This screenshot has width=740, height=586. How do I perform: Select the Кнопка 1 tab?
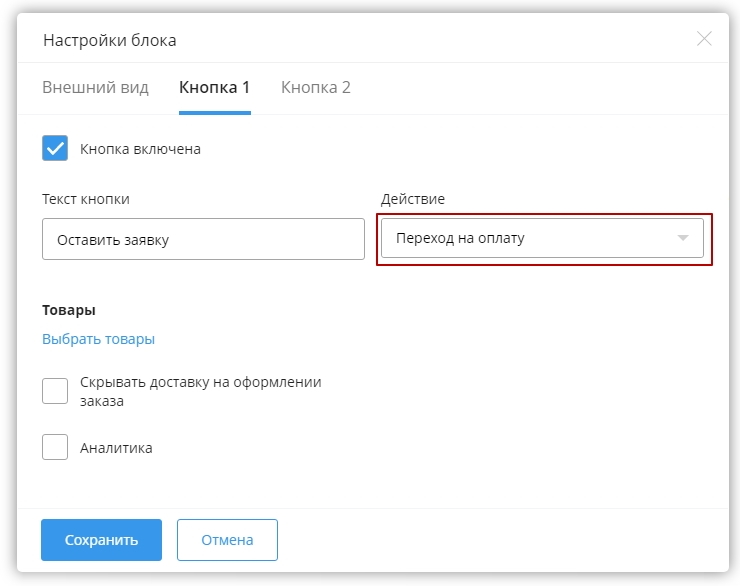[x=214, y=87]
